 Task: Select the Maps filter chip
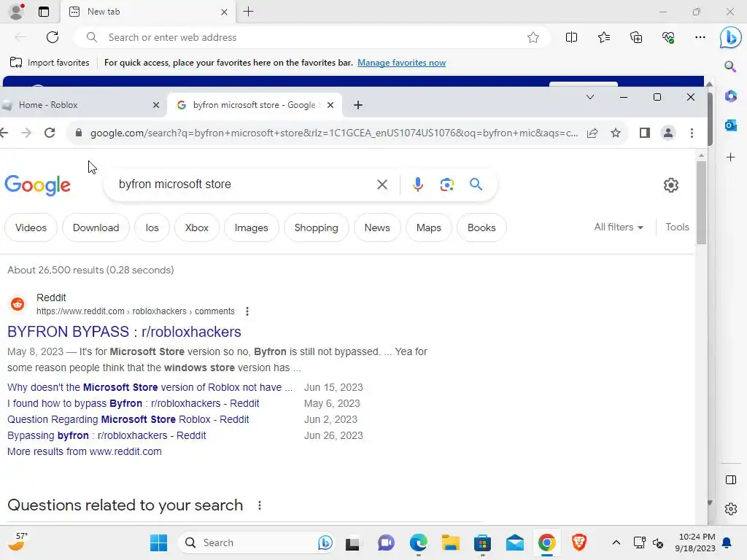pos(429,227)
